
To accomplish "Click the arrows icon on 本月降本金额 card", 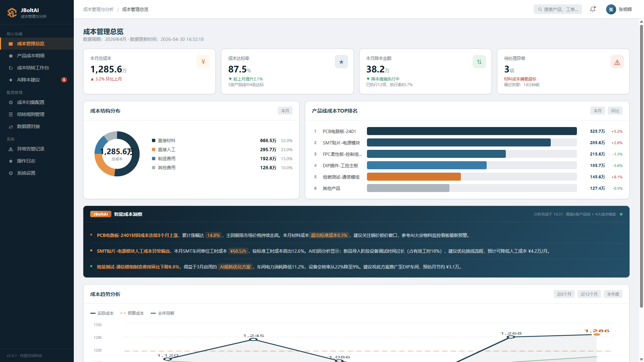I will coord(479,62).
